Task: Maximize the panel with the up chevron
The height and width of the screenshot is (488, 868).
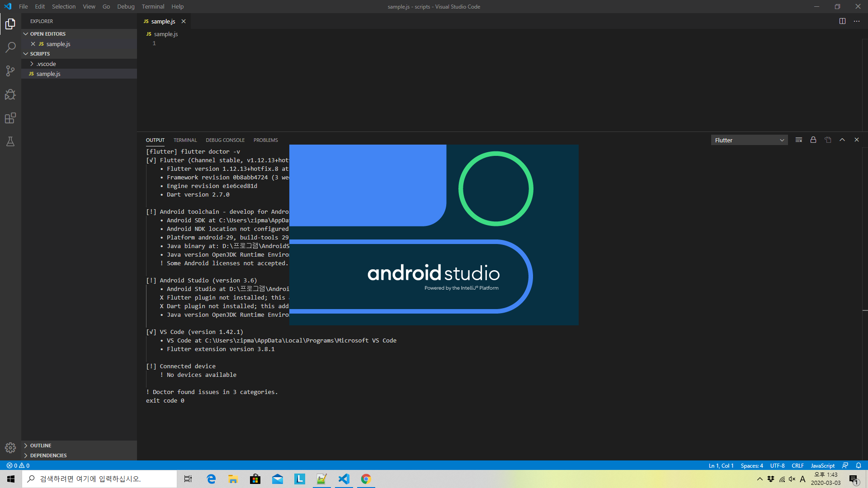Action: [x=842, y=140]
